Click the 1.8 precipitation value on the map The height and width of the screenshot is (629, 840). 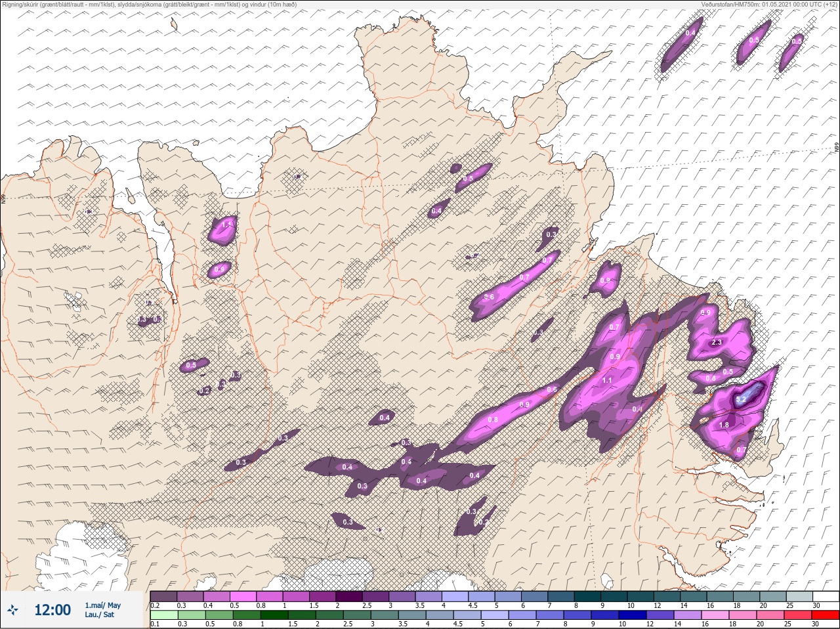coord(724,425)
